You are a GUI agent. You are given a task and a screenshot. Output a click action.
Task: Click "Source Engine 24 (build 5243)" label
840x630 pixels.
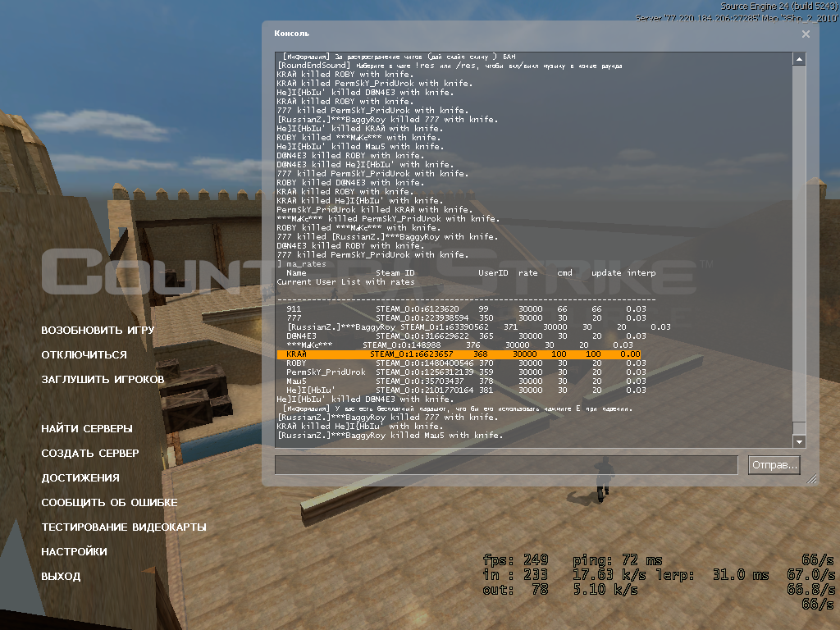(779, 6)
